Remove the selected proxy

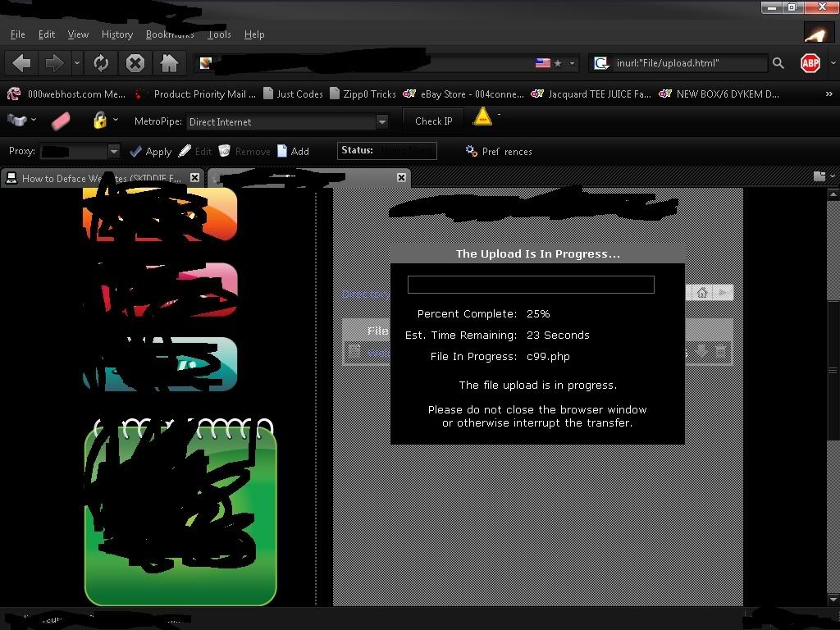244,152
